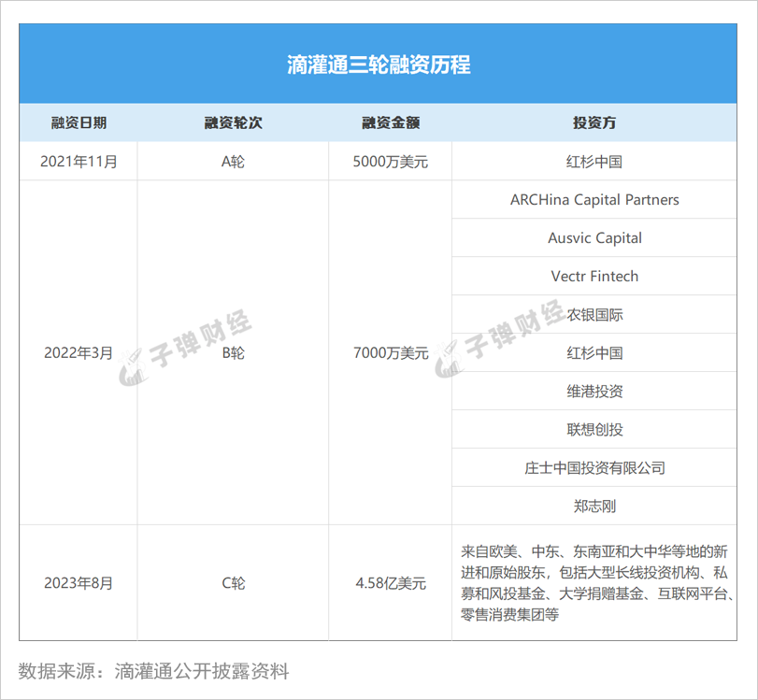Click the B轮 round cell
Viewport: 758px width, 700px height.
coord(233,353)
